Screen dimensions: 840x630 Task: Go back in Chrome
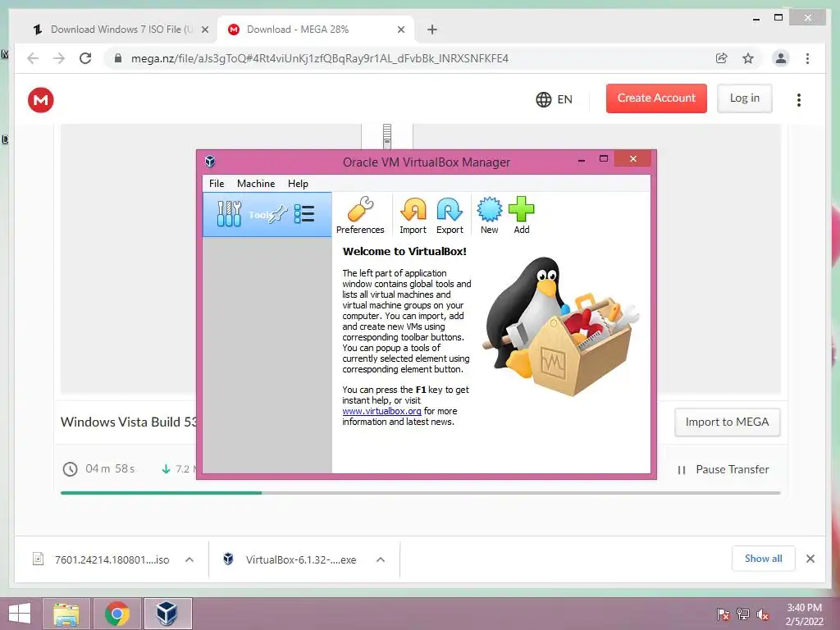pos(33,58)
